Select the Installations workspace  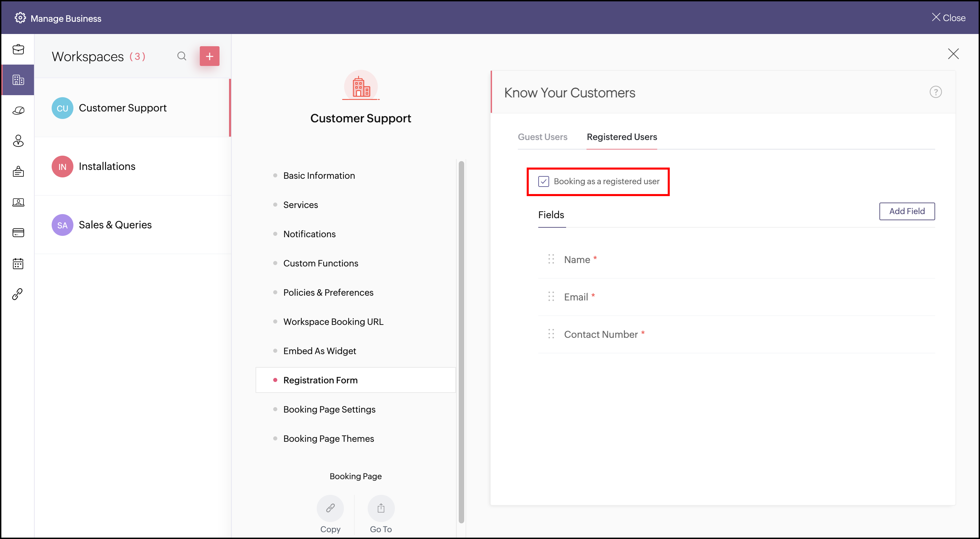[107, 166]
